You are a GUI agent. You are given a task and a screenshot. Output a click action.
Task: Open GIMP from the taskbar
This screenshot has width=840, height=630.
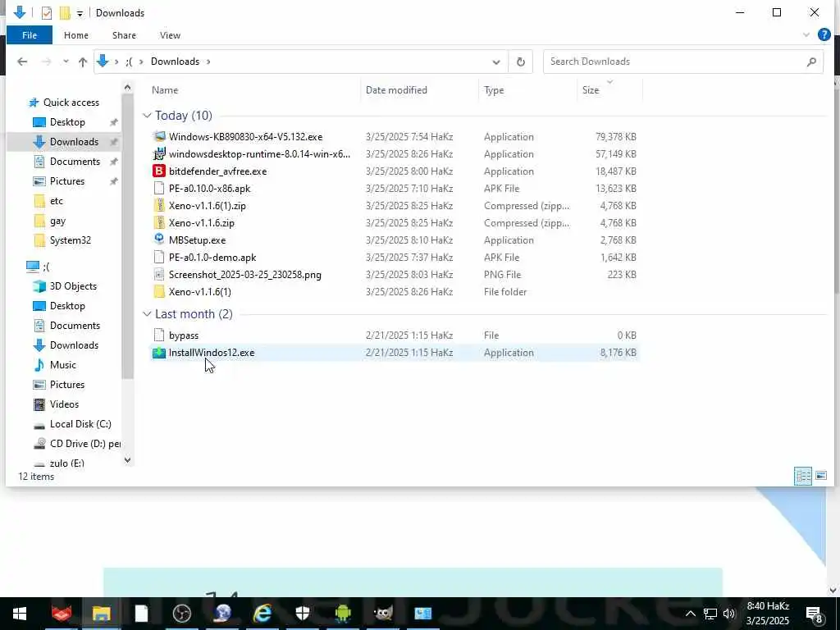pos(383,614)
